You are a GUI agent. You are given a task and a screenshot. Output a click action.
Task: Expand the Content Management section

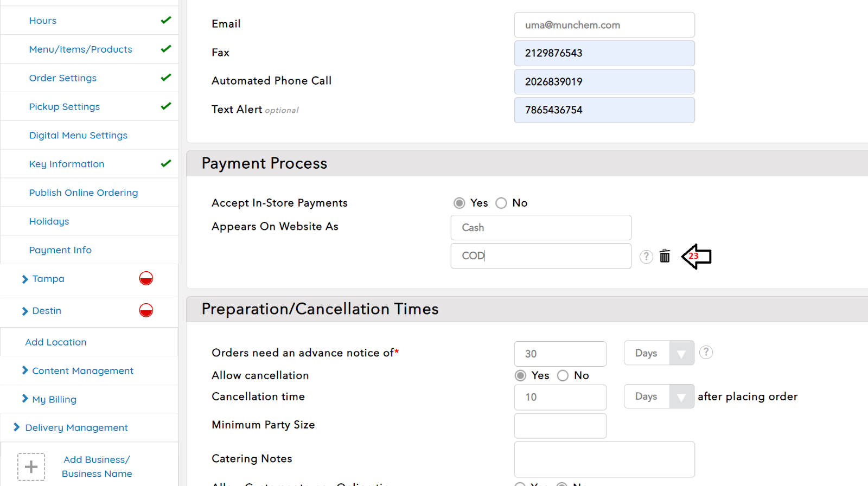[82, 371]
